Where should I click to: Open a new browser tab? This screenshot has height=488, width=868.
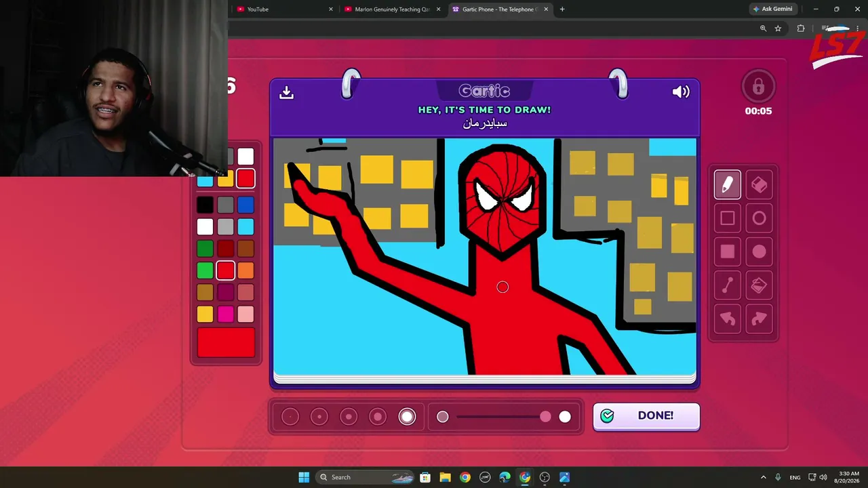(562, 9)
